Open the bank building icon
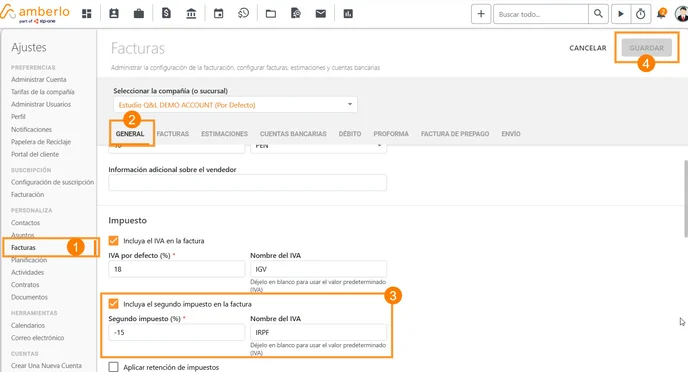Screen dimensions: 688x372 191,14
